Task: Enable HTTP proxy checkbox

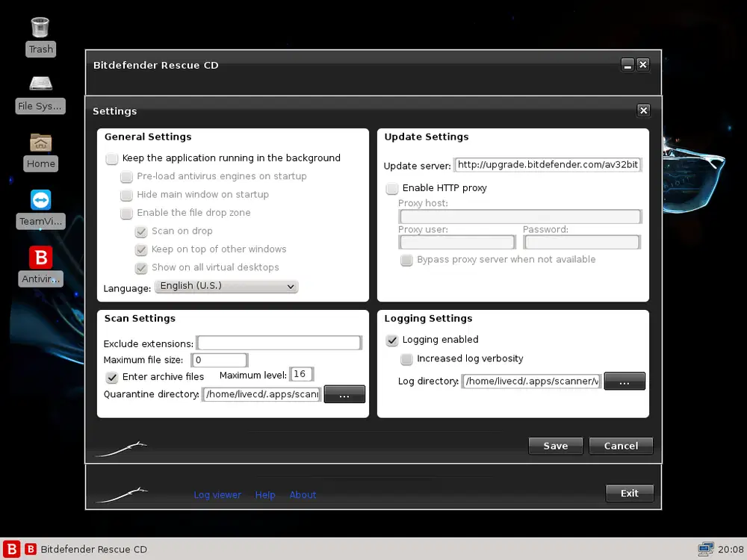Action: coord(392,189)
